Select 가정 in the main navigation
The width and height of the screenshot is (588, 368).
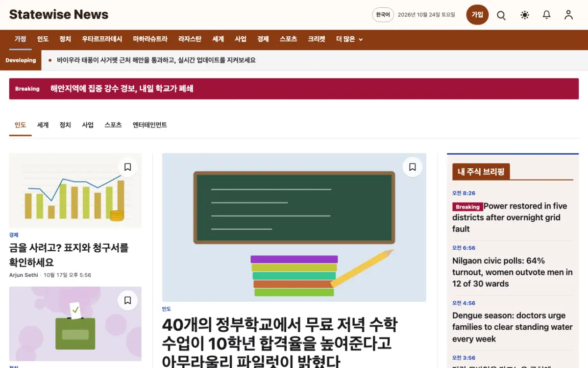[x=21, y=39]
